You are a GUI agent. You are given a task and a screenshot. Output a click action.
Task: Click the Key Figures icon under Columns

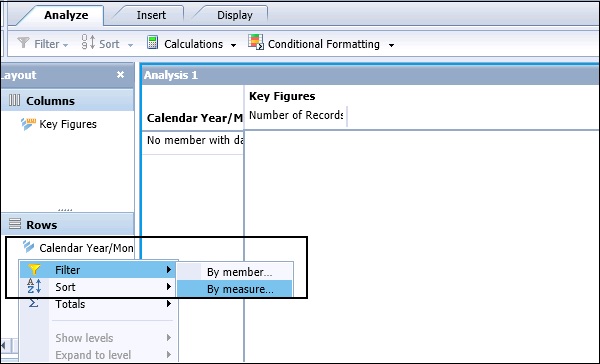click(28, 124)
